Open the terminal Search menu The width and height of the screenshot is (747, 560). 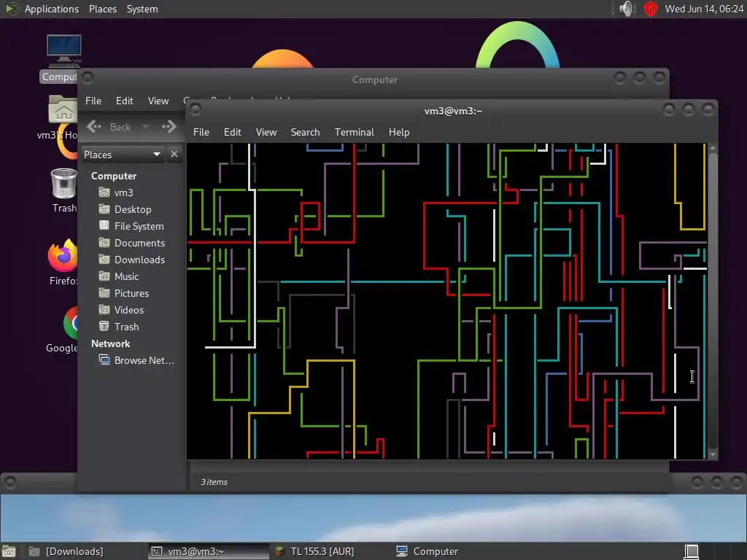point(305,132)
